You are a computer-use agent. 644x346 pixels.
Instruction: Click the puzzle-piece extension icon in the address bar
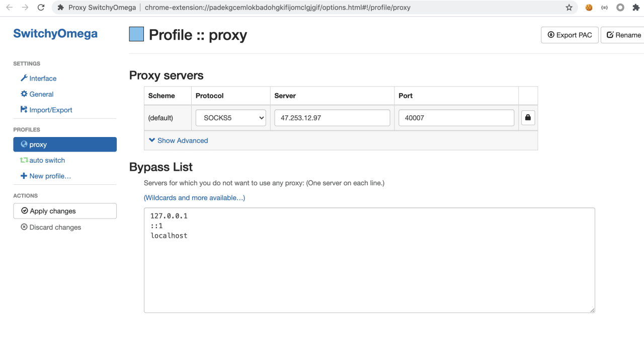[x=61, y=8]
